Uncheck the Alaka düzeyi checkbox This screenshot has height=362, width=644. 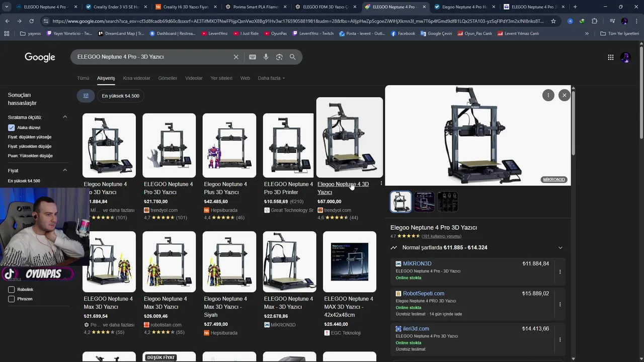(11, 128)
